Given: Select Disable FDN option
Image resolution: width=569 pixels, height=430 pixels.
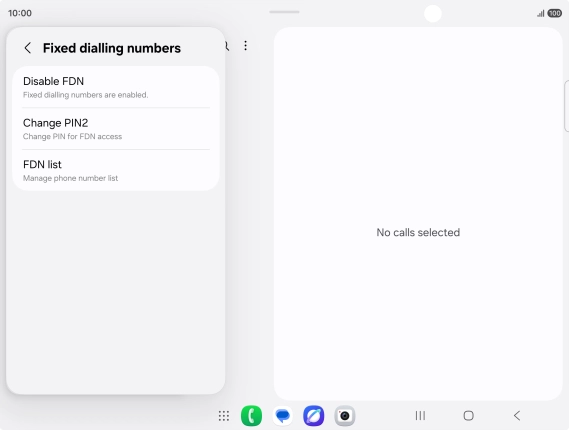Looking at the screenshot, I should 116,87.
